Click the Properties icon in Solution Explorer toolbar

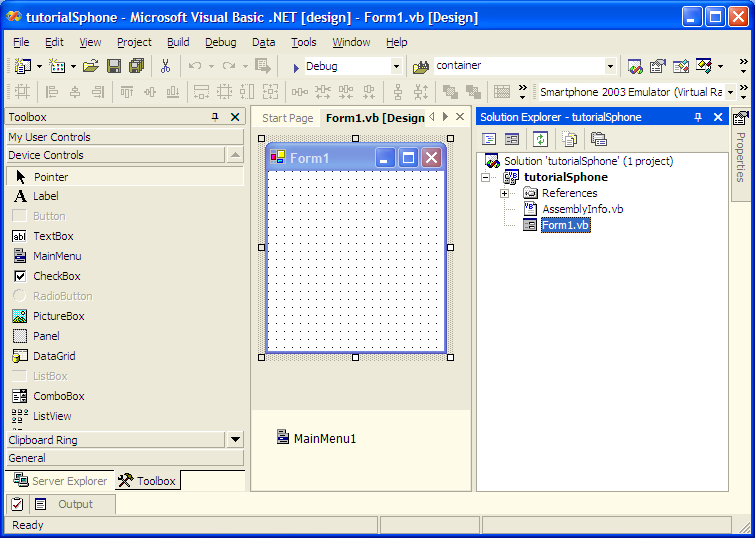tap(599, 140)
